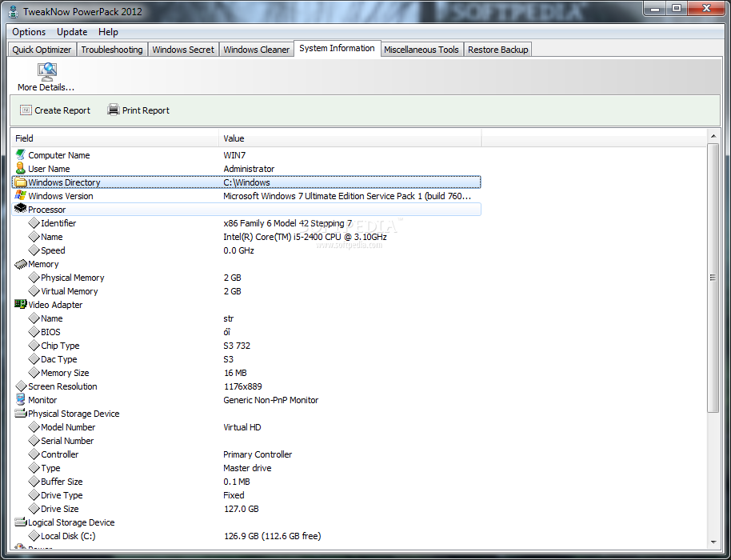Click the diamond icon beside Speed

(34, 250)
